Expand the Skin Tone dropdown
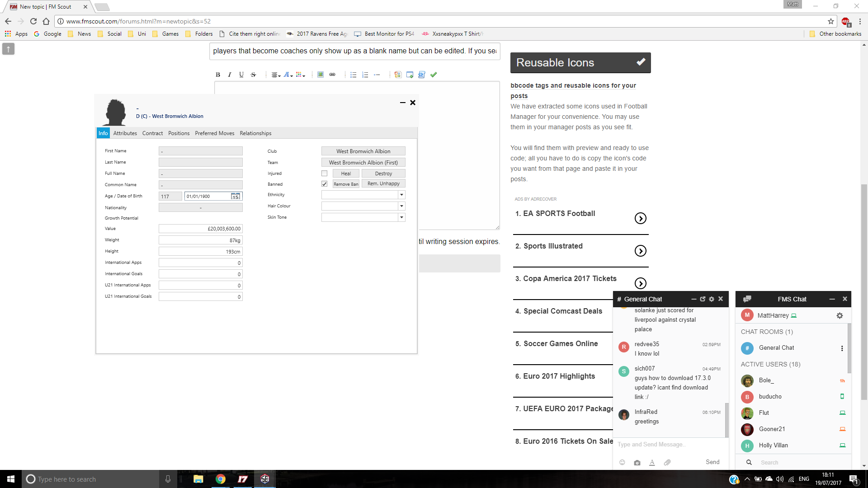This screenshot has height=488, width=868. pyautogui.click(x=401, y=217)
